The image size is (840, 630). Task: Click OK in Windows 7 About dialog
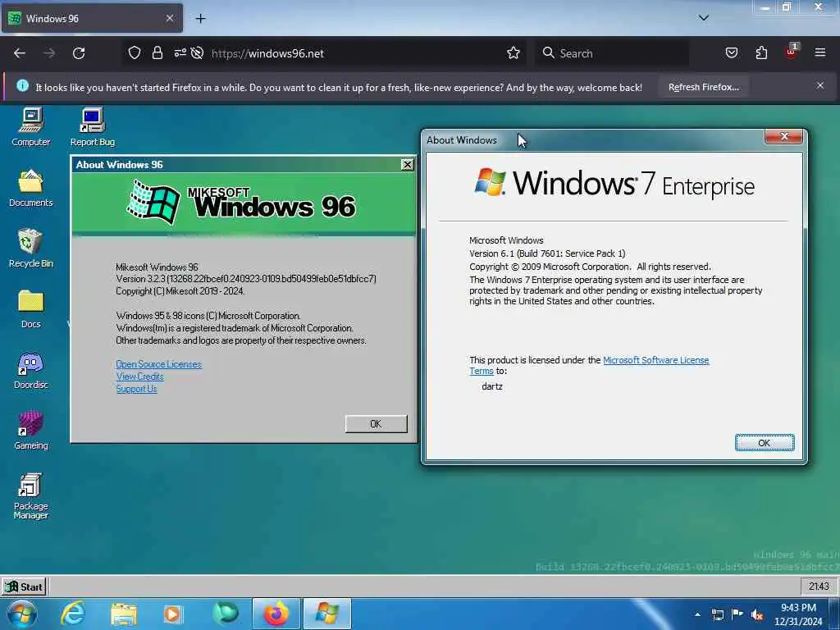tap(765, 443)
